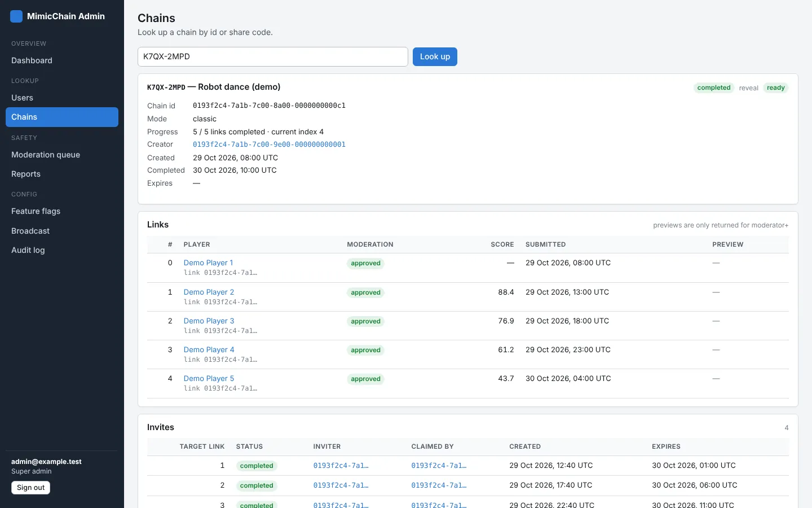812x508 pixels.
Task: Click the ready badge in chain header
Action: click(x=776, y=87)
